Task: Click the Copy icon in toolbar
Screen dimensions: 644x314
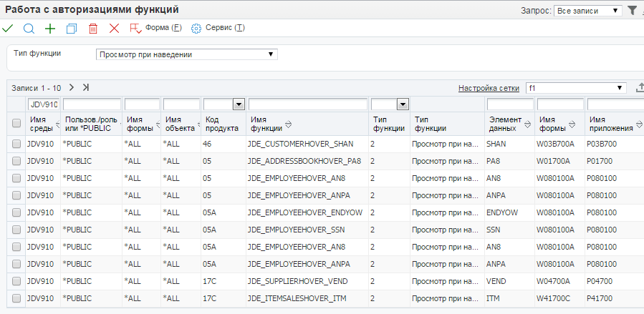Action: tap(71, 29)
